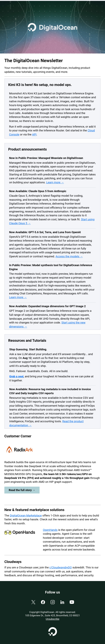Screen dimensions: 105x644
Task: Click the API link in Kimi K3 section
Action: 34,134
